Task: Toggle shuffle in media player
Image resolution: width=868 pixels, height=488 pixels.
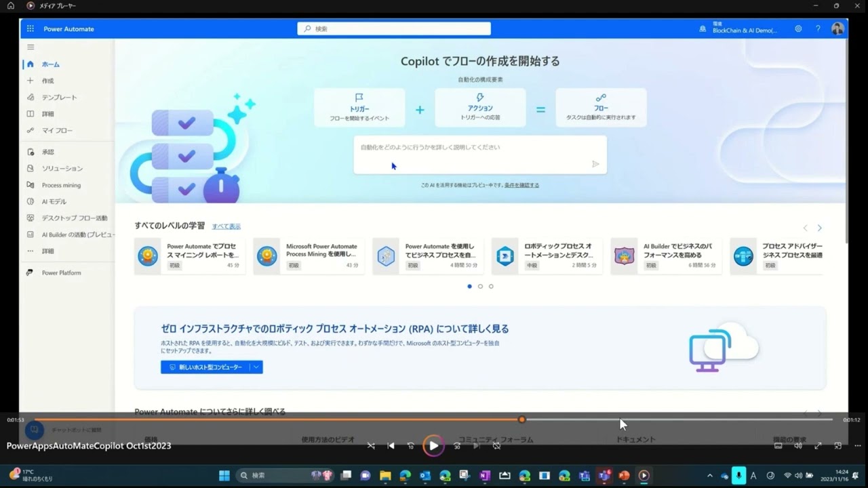Action: (x=371, y=445)
